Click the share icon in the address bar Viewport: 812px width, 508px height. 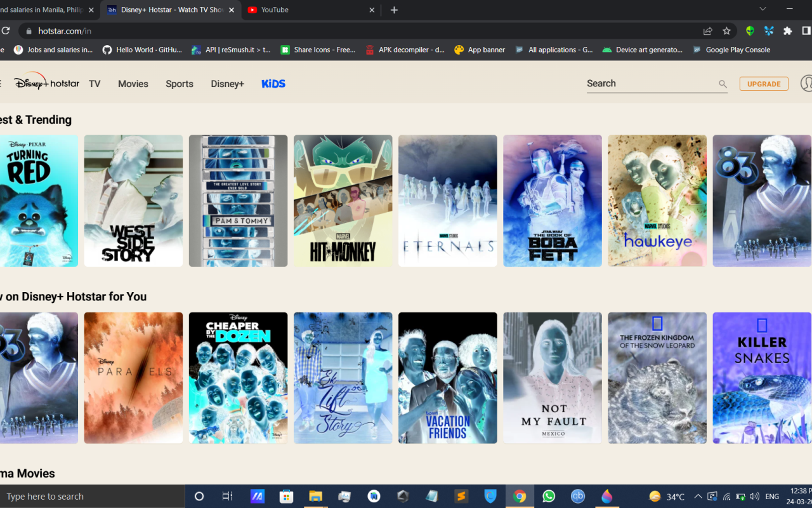[707, 30]
